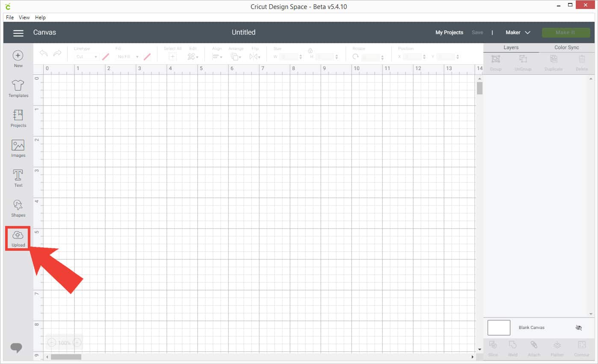This screenshot has width=598, height=364.
Task: Click the Save button
Action: pyautogui.click(x=477, y=32)
